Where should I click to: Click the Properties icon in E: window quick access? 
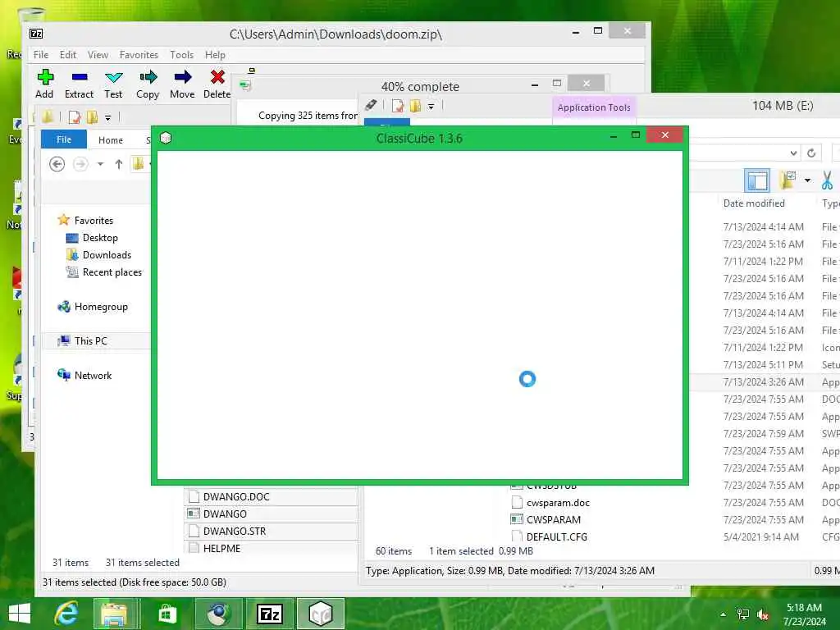[x=398, y=106]
